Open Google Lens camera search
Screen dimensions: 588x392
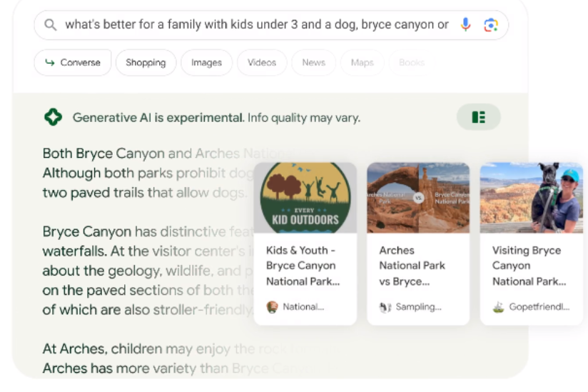click(x=490, y=25)
